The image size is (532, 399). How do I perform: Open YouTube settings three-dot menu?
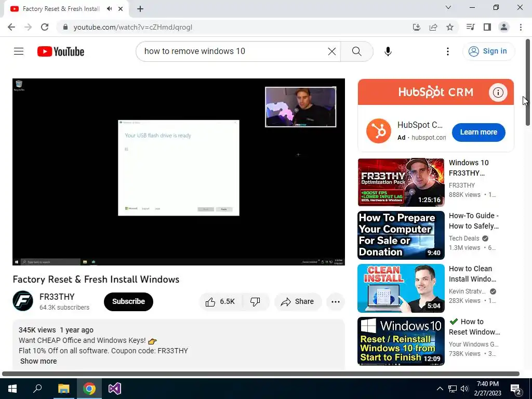(x=447, y=51)
